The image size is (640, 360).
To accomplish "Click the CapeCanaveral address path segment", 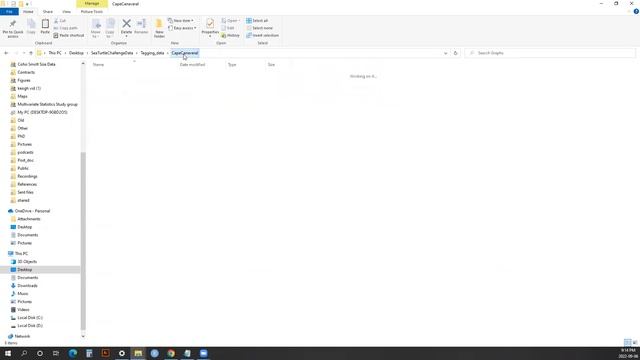I will pos(185,53).
